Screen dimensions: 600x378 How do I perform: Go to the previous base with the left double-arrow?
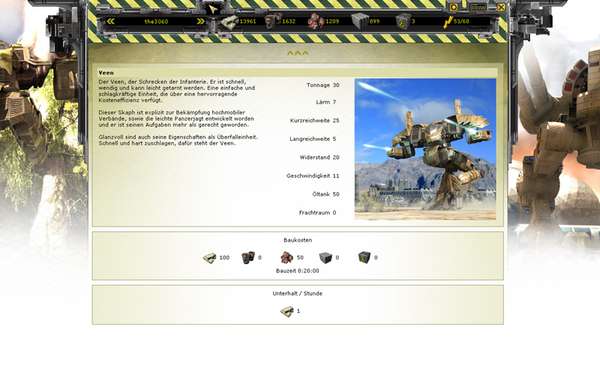111,21
